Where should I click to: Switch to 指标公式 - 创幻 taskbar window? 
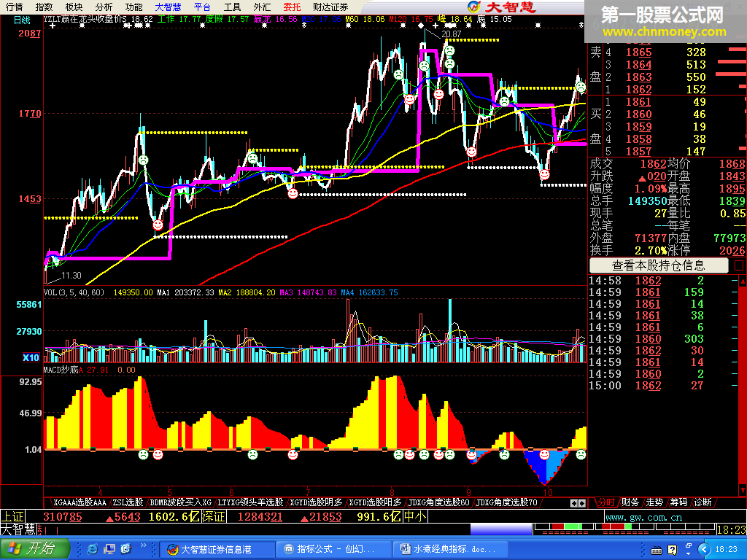point(333,549)
